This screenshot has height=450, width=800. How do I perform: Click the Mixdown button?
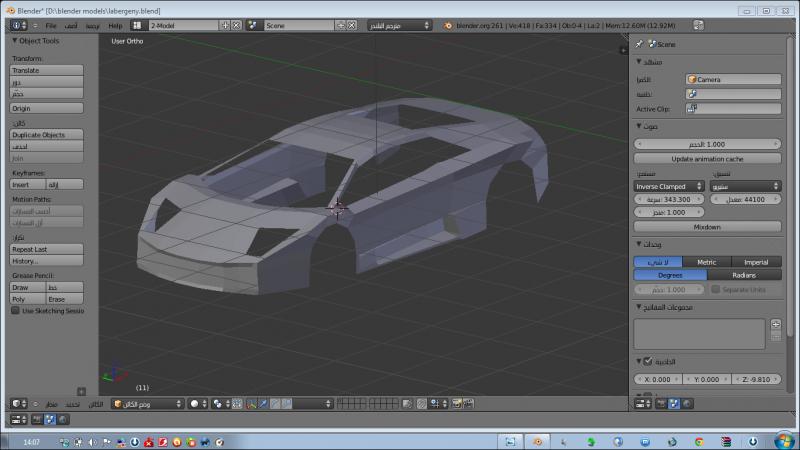pyautogui.click(x=707, y=227)
